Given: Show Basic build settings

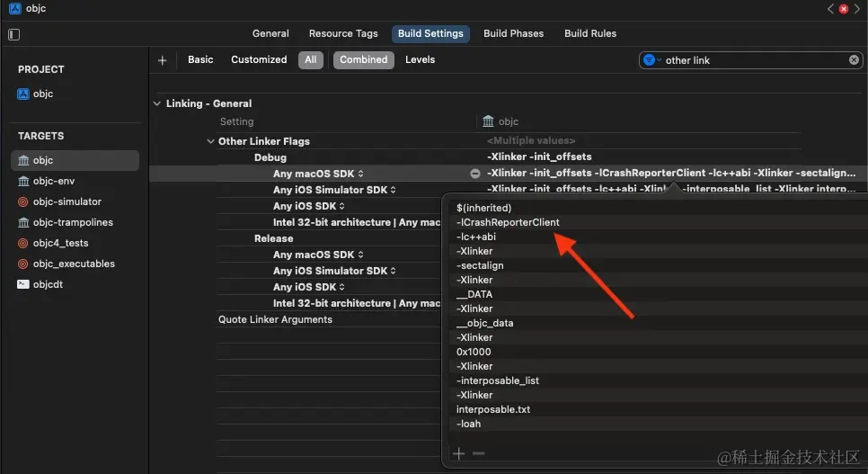Looking at the screenshot, I should (200, 59).
